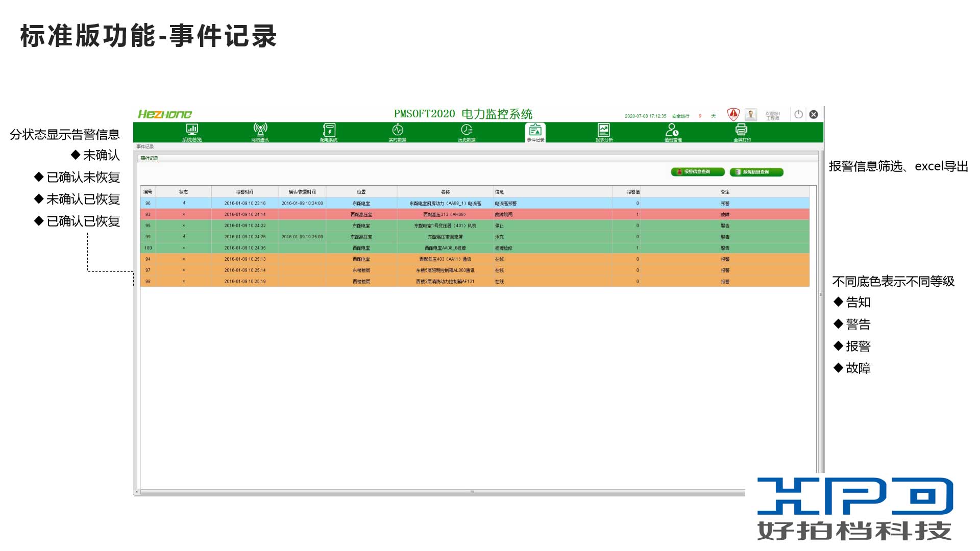Select the active 事件记录 toolbar tab
The image size is (980, 551).
[535, 132]
